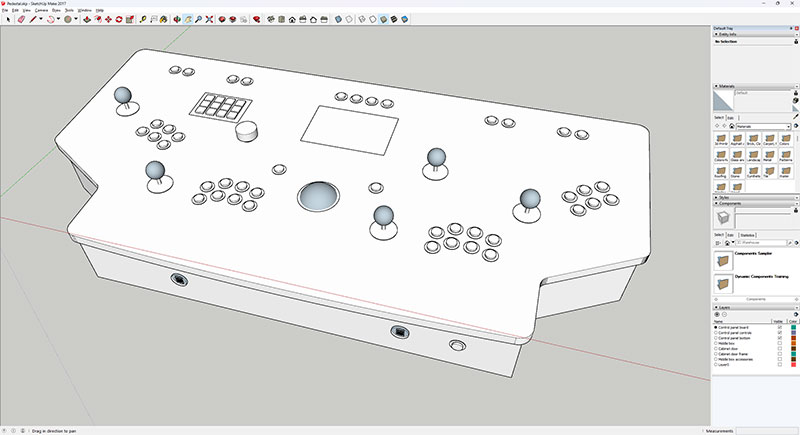Open the Edit menu

click(x=15, y=10)
